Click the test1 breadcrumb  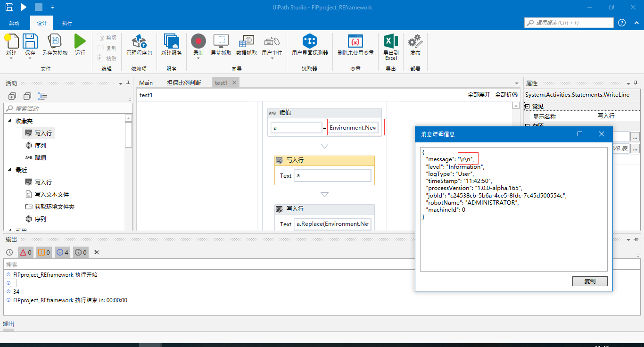pyautogui.click(x=146, y=95)
